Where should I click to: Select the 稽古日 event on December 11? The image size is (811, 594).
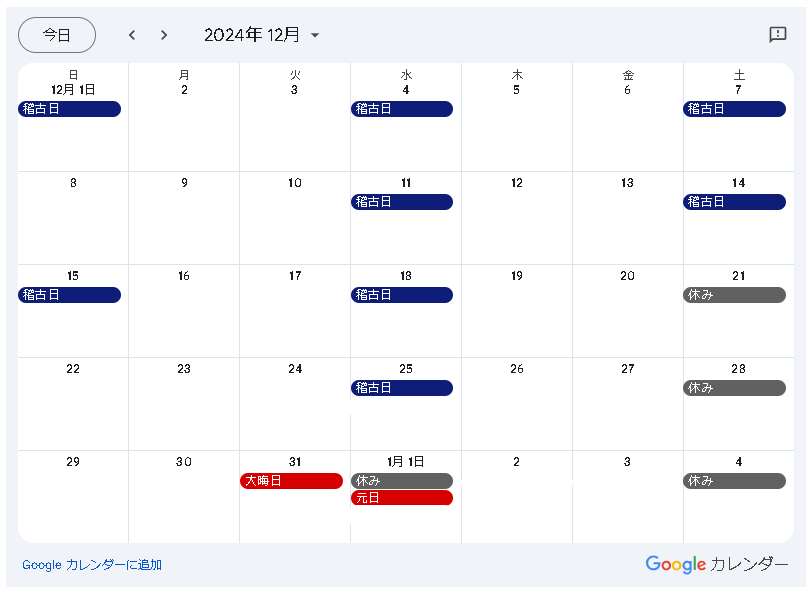[401, 202]
